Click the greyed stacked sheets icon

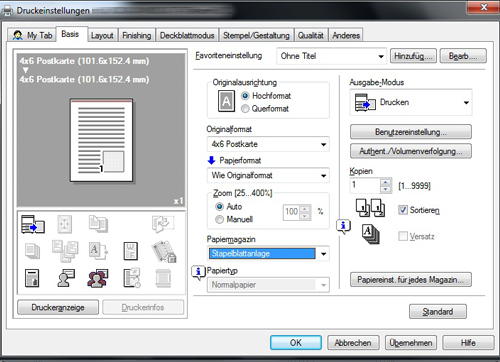click(32, 251)
